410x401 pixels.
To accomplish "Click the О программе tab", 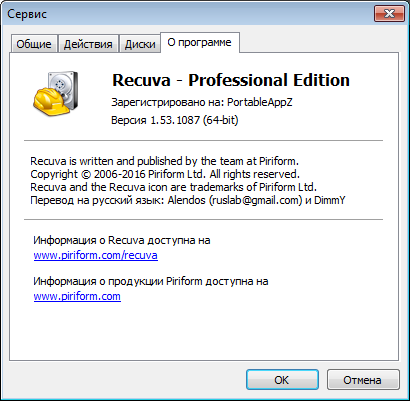I will [x=200, y=43].
